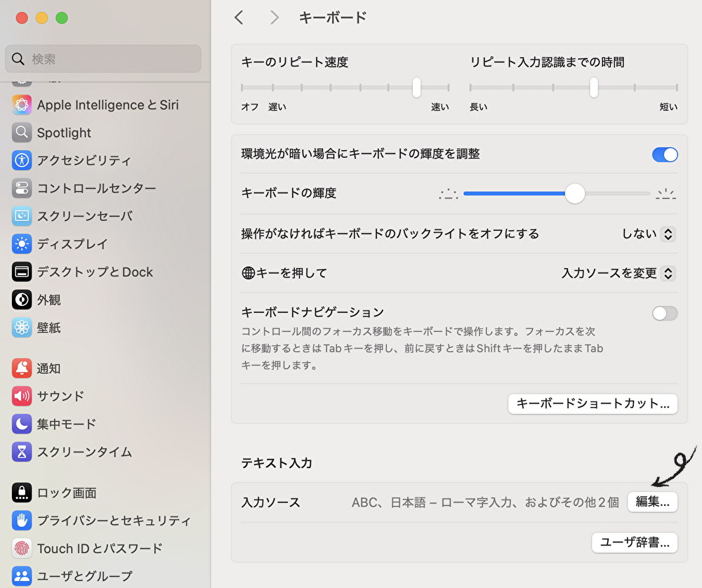Click the キーボードショートカット… button
This screenshot has height=588, width=702.
(592, 403)
